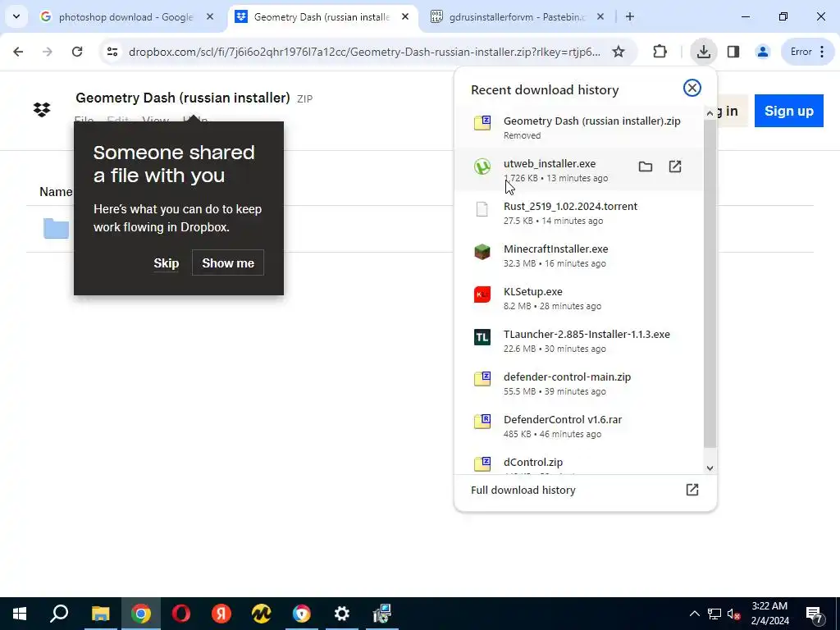Switch to Geometry Dash Dropbox tab
This screenshot has width=840, height=630.
[x=322, y=17]
